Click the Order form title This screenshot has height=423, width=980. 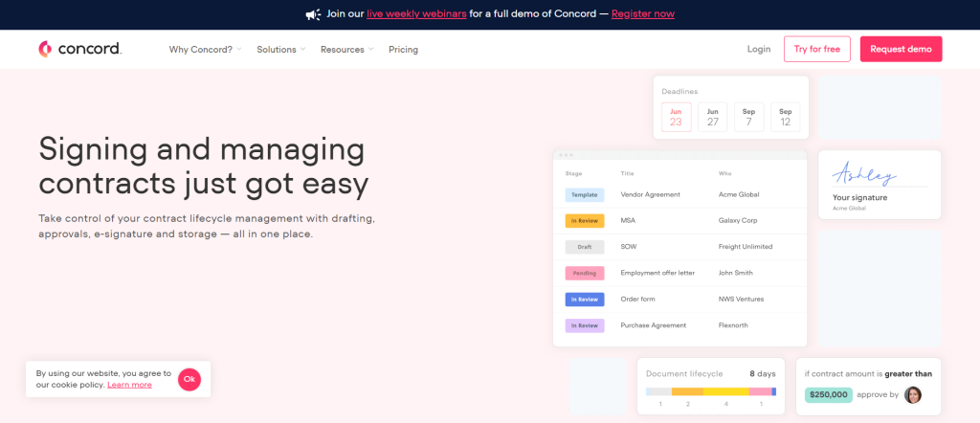tap(637, 300)
